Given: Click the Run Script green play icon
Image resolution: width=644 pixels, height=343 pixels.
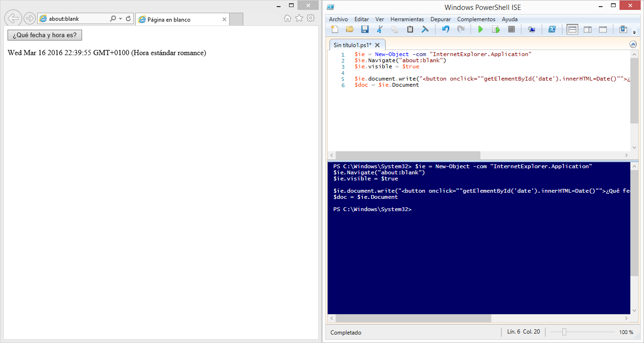Looking at the screenshot, I should tap(480, 30).
